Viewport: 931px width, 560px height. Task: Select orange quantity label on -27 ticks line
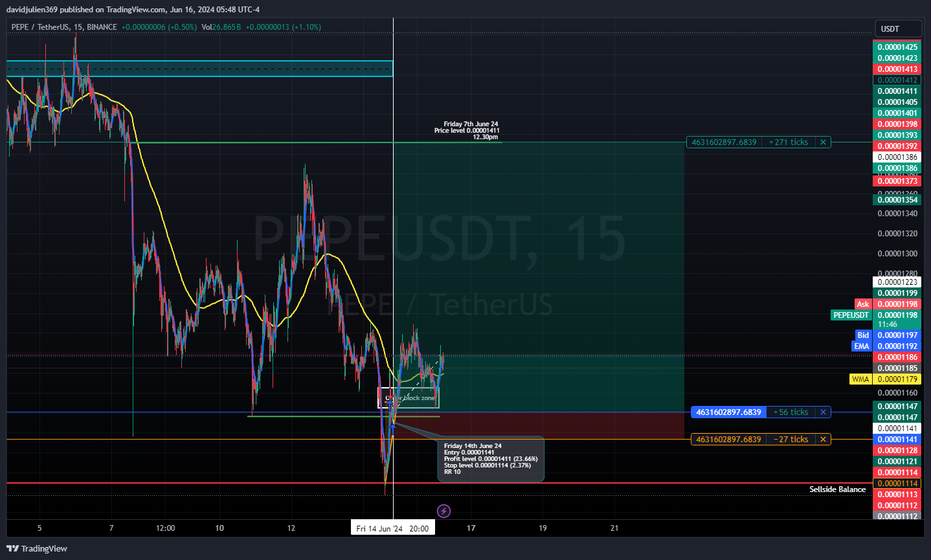pyautogui.click(x=728, y=439)
